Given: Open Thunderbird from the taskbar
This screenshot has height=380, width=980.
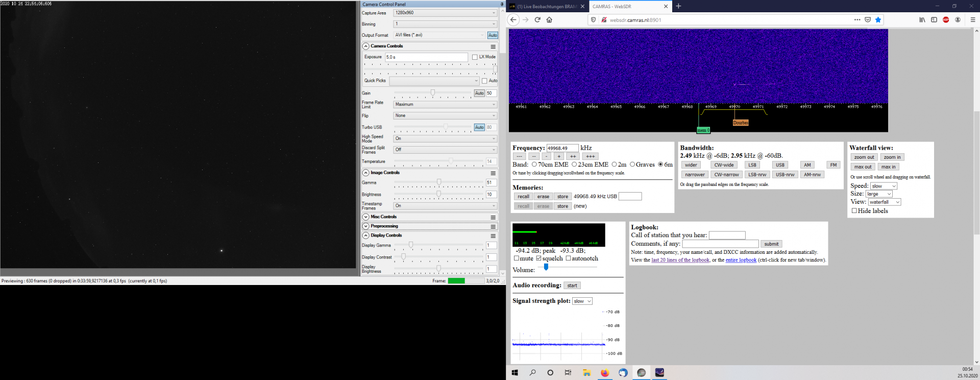Looking at the screenshot, I should [x=623, y=373].
